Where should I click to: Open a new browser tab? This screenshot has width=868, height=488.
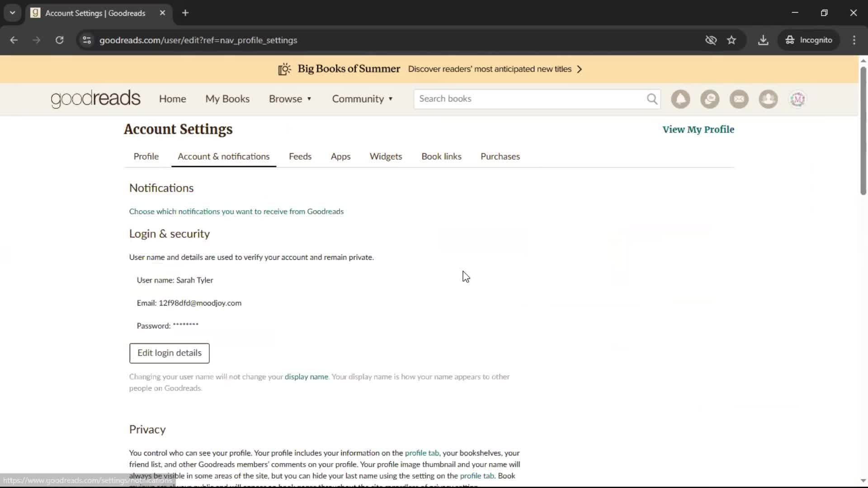[x=185, y=13]
